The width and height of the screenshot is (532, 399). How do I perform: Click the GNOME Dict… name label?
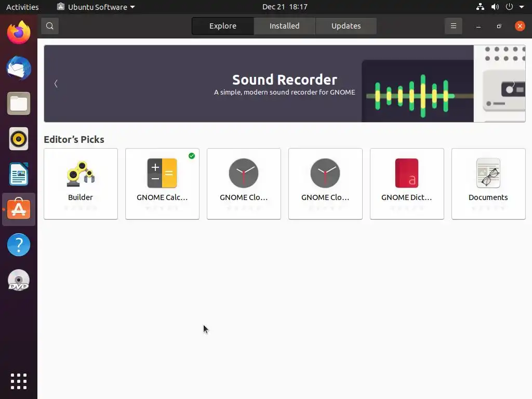(x=406, y=197)
